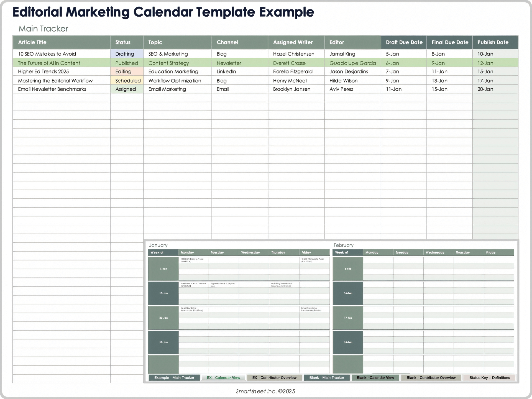Select the 3-Feb week cell in February
Viewport: 532px width, 399px height.
(348, 268)
